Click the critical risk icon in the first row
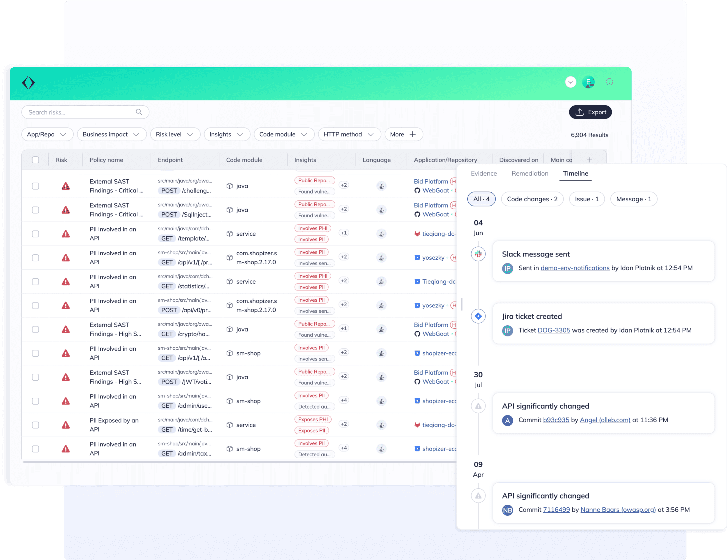 tap(66, 186)
